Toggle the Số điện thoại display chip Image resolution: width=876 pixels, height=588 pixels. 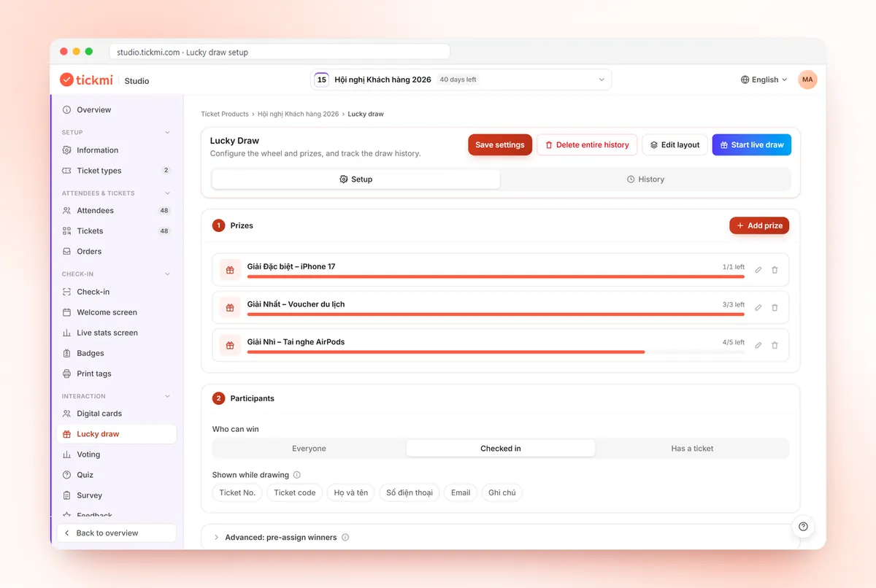point(410,492)
